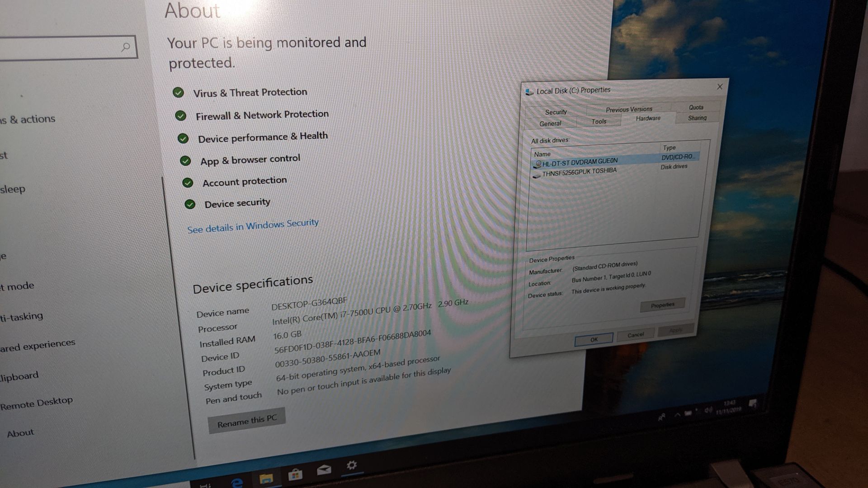The width and height of the screenshot is (868, 488).
Task: Click the Product ID value 00330-50380-55861-AAOEM
Action: click(x=328, y=357)
